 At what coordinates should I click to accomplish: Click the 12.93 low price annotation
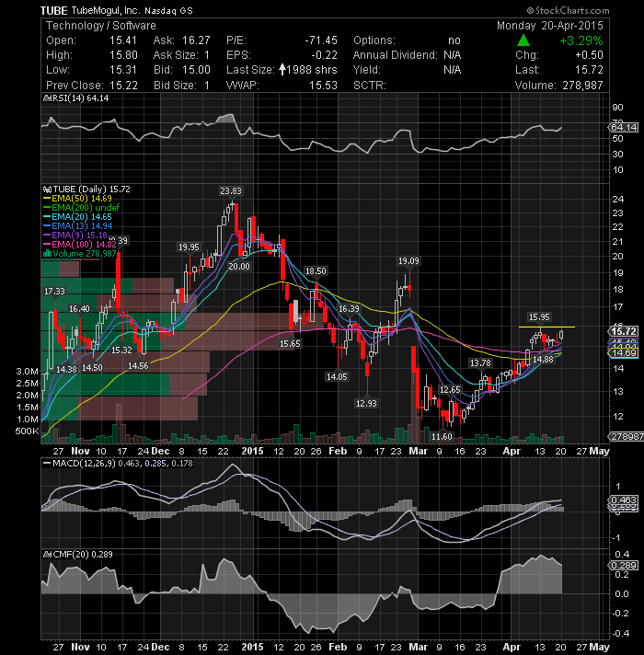(x=366, y=404)
